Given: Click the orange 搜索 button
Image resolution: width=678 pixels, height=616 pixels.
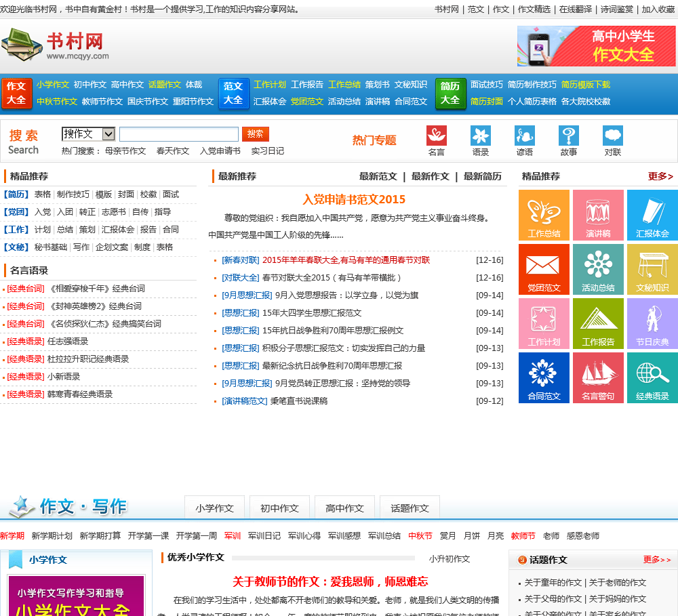Looking at the screenshot, I should (x=255, y=134).
